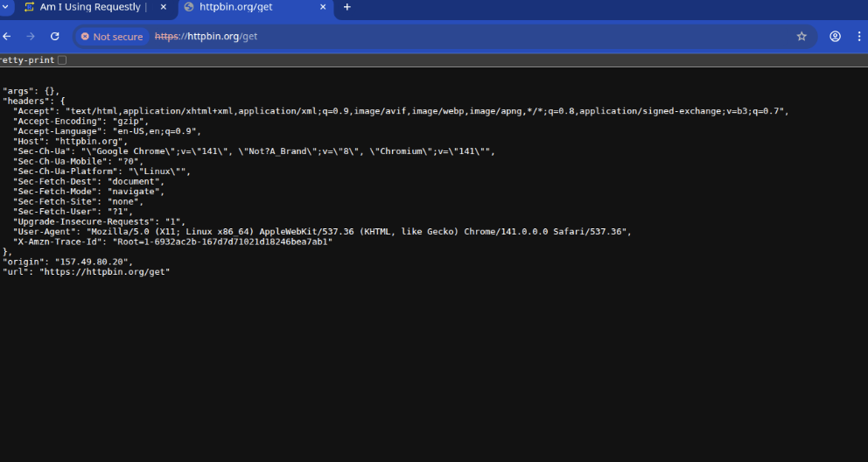Click the "Sec-Ch-Ua-Mobile": "?0" line

pos(78,162)
